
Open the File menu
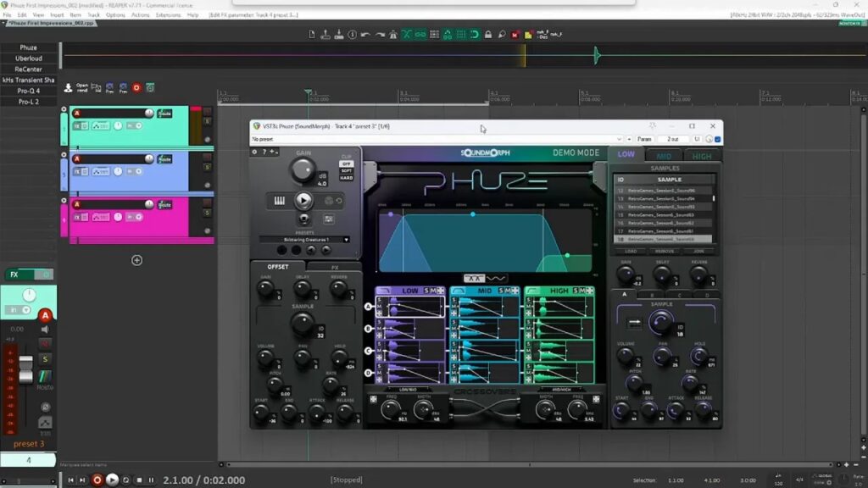7,15
